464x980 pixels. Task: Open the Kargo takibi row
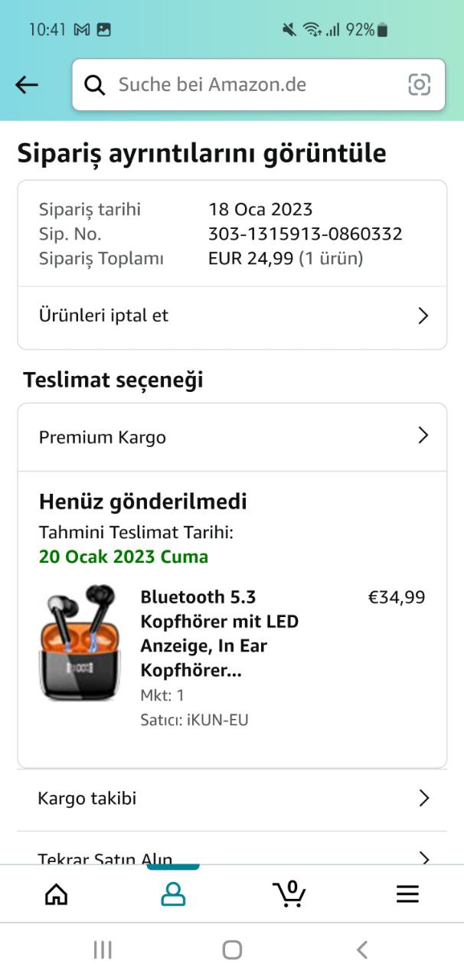[x=232, y=799]
